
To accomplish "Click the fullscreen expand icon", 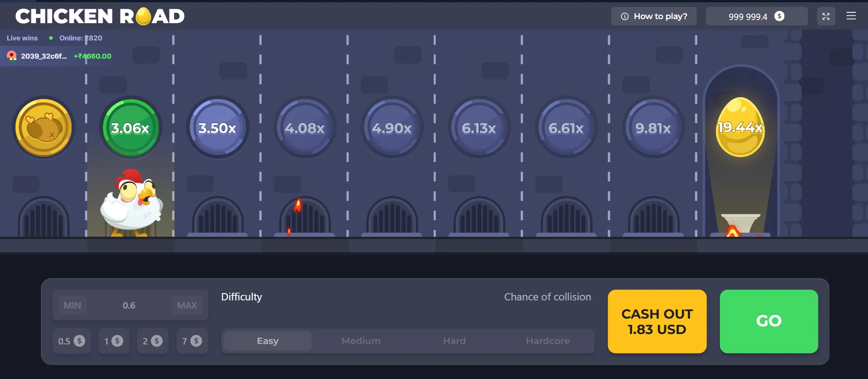I will point(826,16).
